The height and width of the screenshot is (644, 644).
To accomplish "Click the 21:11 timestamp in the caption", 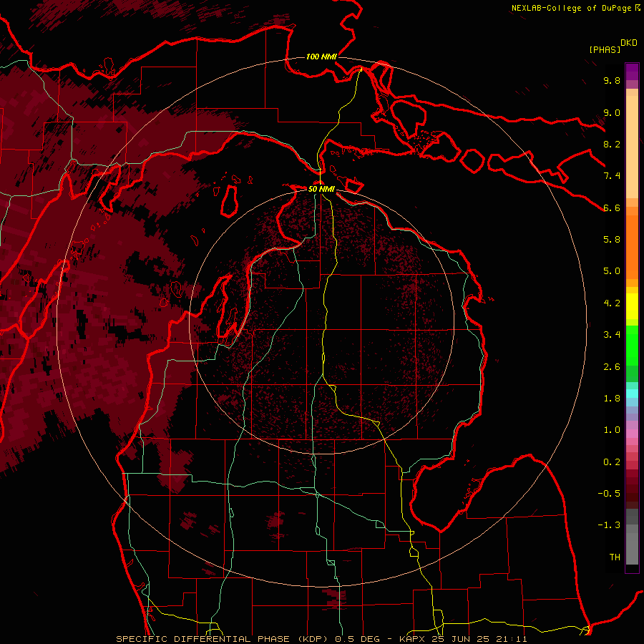I will point(510,639).
